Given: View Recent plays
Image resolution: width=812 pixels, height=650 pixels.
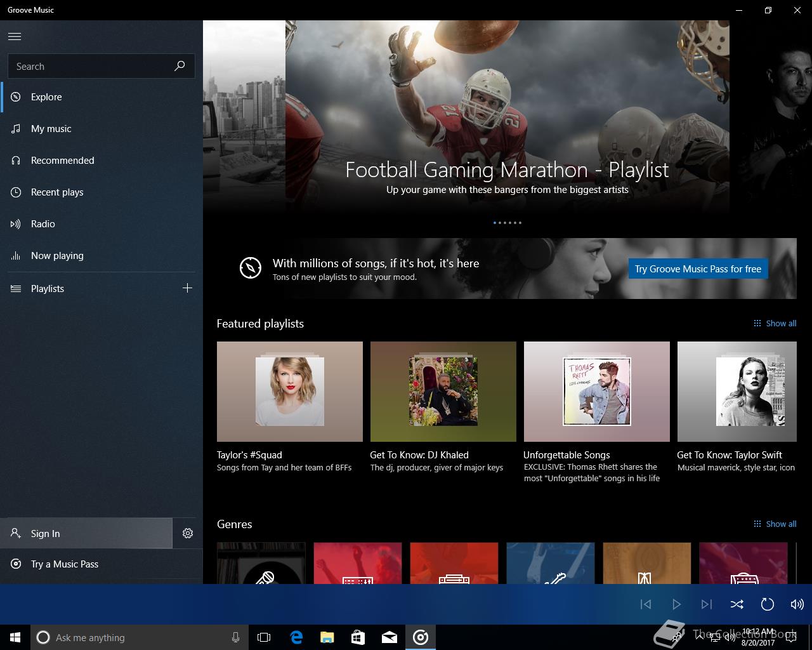Looking at the screenshot, I should coord(101,192).
